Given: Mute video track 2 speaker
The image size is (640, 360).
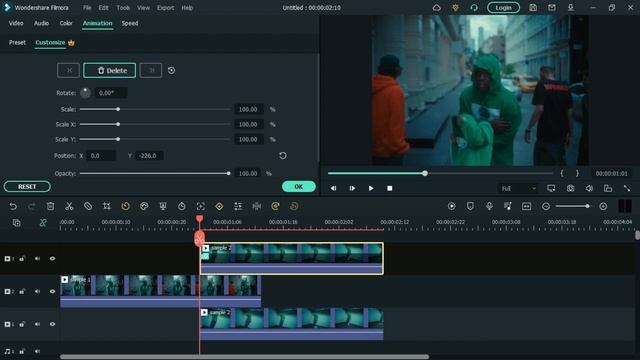Looking at the screenshot, I should (x=37, y=291).
